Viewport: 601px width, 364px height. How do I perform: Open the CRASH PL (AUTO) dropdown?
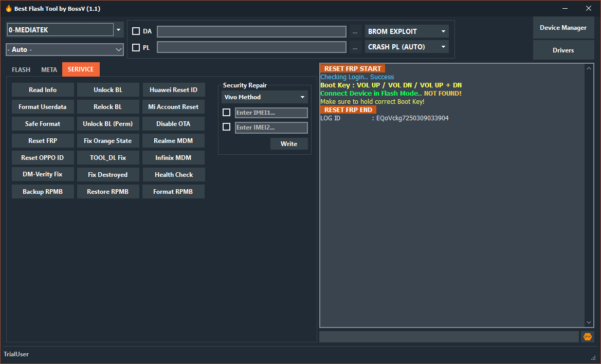point(406,46)
